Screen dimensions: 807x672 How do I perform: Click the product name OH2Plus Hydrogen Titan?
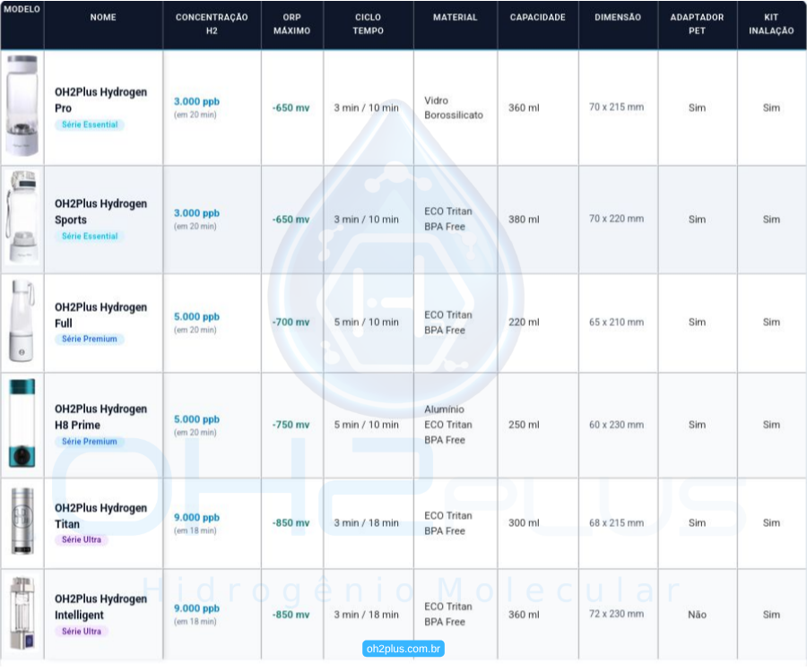[x=100, y=516]
